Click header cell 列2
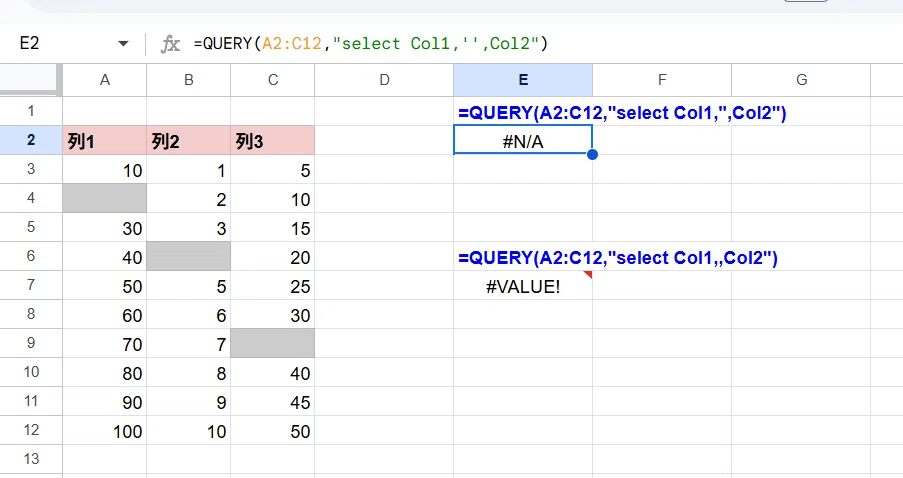The height and width of the screenshot is (478, 903). click(x=189, y=141)
